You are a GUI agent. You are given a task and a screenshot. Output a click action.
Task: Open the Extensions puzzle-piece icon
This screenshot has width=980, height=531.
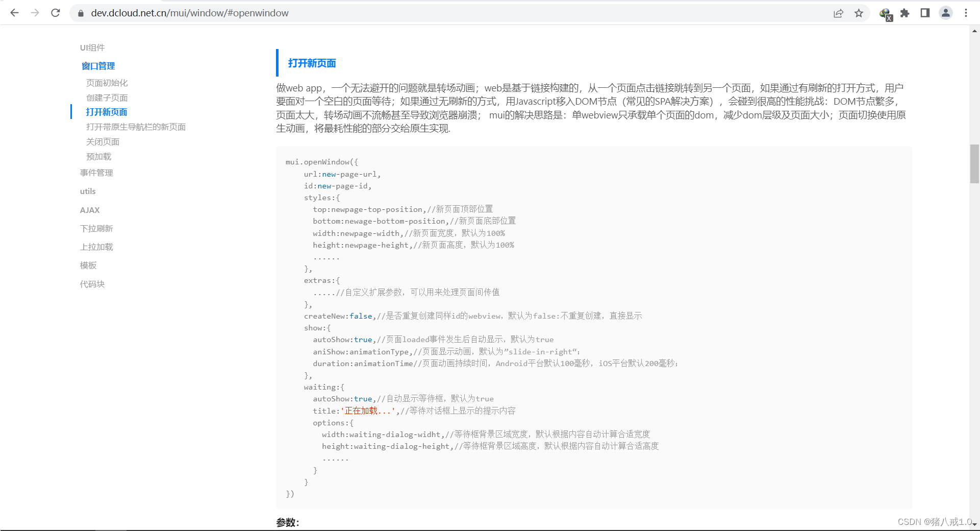(x=905, y=13)
